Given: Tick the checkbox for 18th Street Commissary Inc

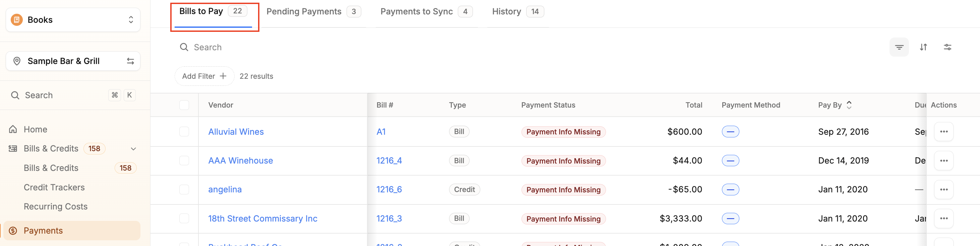Looking at the screenshot, I should [x=184, y=218].
